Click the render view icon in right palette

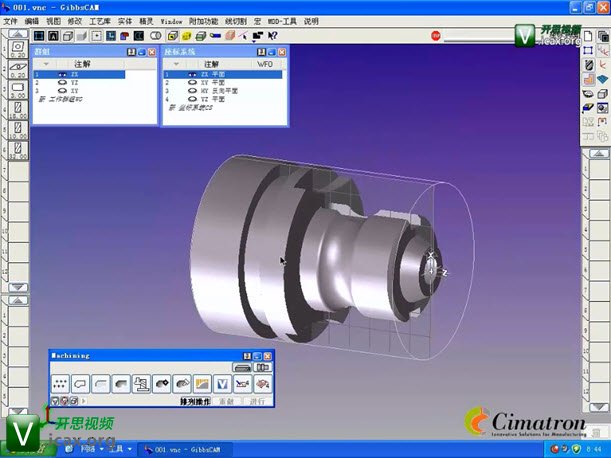602,108
